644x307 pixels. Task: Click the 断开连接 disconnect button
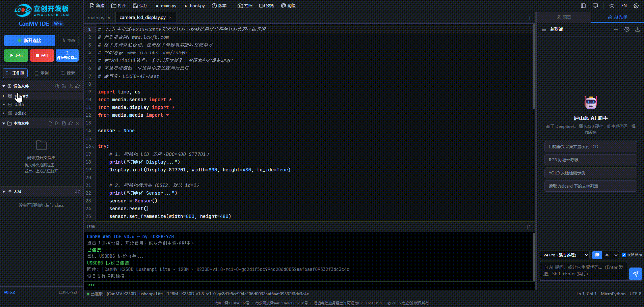coord(30,40)
